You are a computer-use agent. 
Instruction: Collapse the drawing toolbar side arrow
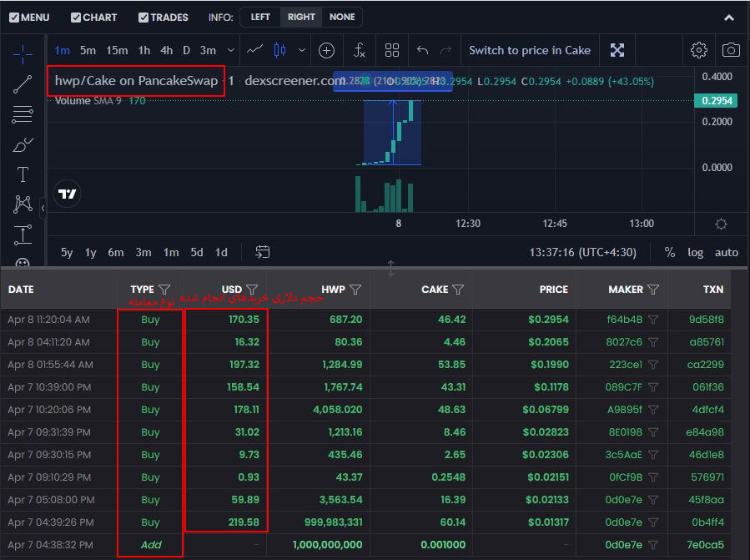click(43, 208)
